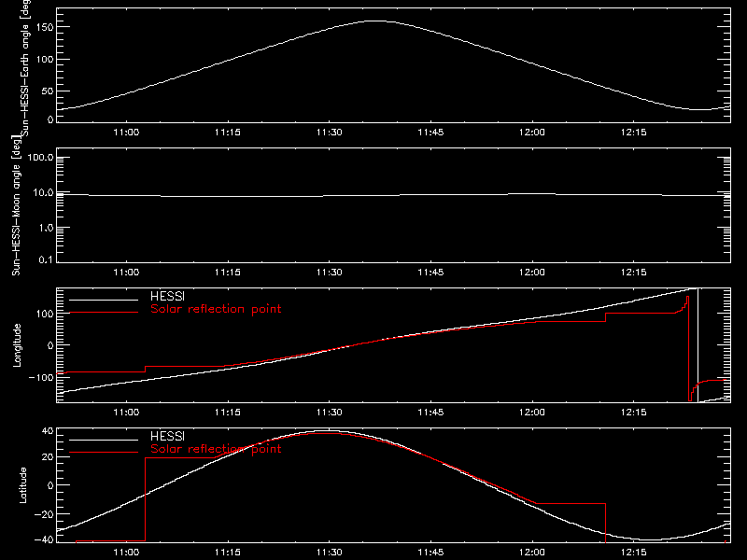Select 11:00 label under Longitude plot
This screenshot has height=560, width=747.
coord(126,413)
